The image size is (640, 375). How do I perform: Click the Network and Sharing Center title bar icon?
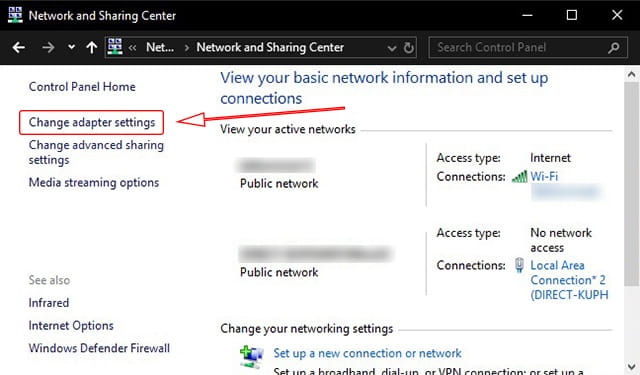point(15,15)
